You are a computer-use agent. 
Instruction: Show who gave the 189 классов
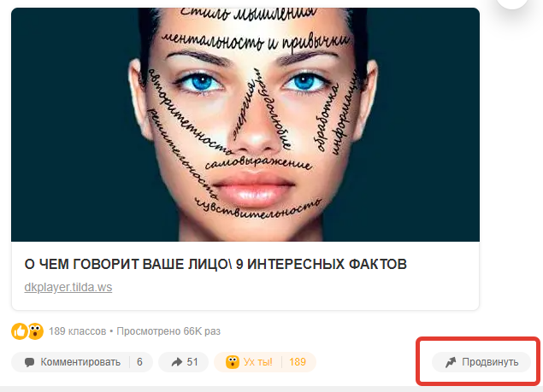coord(78,331)
